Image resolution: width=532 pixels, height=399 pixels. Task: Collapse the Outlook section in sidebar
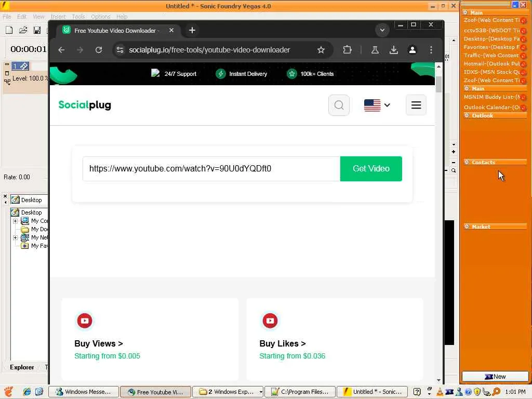click(467, 115)
